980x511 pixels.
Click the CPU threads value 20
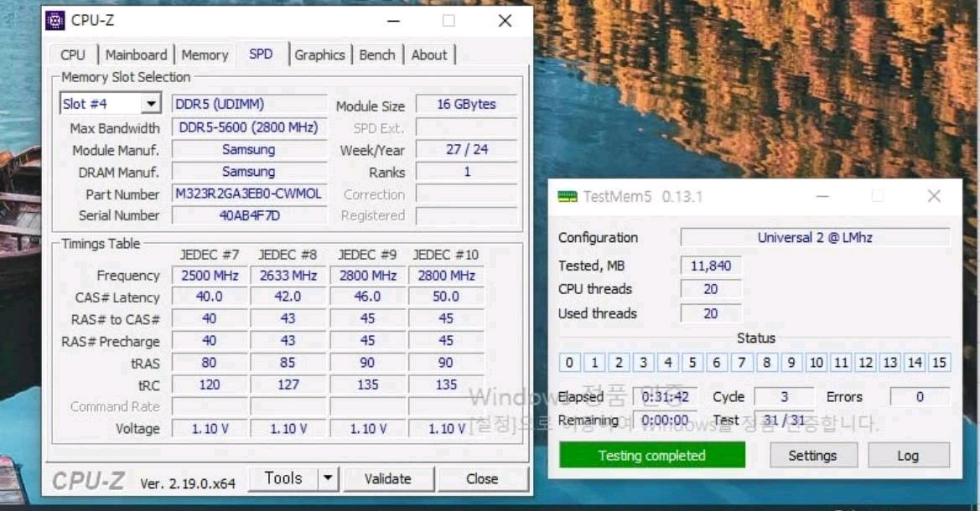click(x=711, y=289)
